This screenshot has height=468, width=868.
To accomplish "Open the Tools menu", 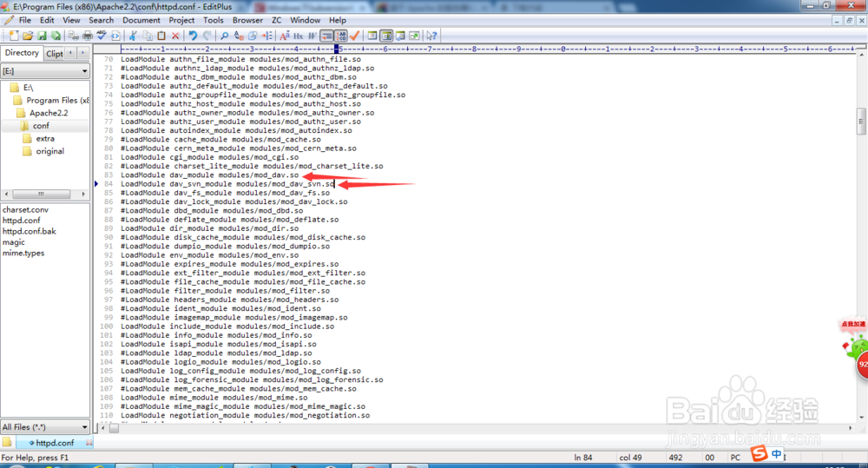I will coord(214,20).
